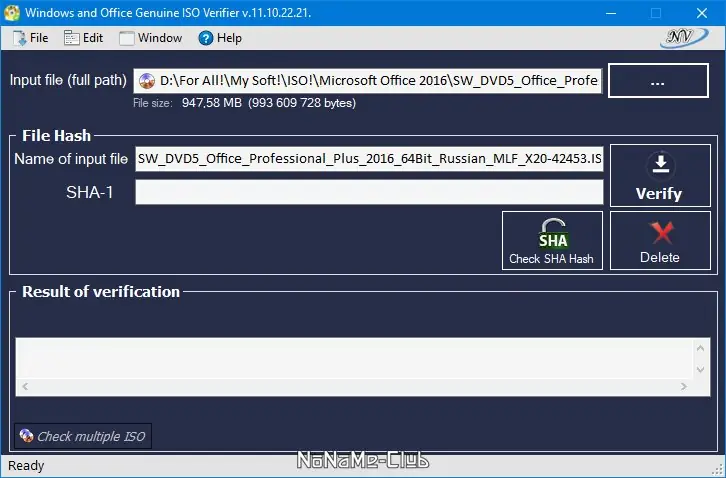The width and height of the screenshot is (726, 478).
Task: Open the Edit menu
Action: coord(83,38)
